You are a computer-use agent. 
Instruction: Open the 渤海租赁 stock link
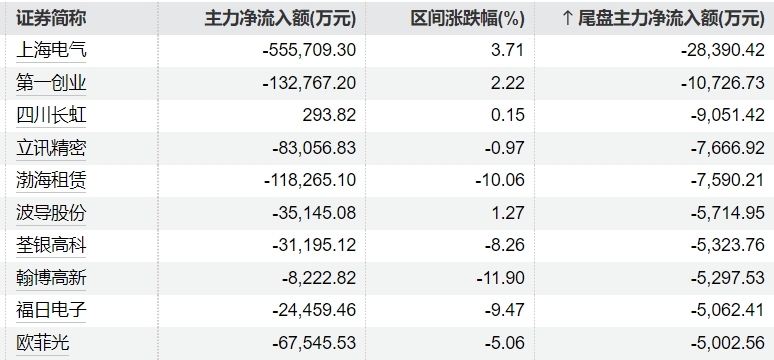pos(51,180)
